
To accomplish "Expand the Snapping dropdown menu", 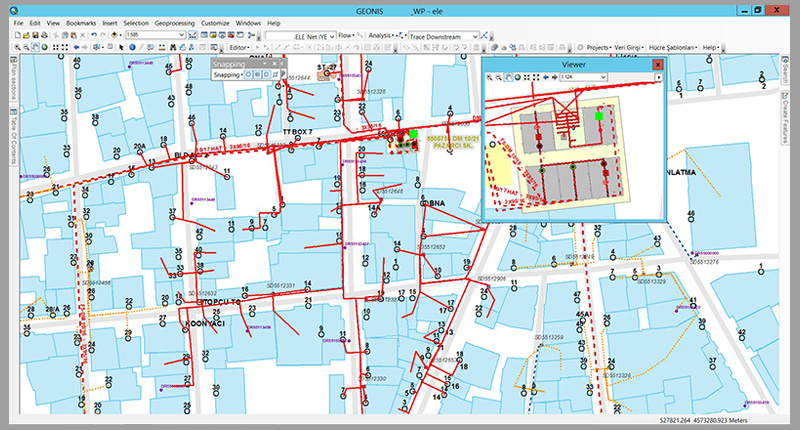I will tap(228, 74).
